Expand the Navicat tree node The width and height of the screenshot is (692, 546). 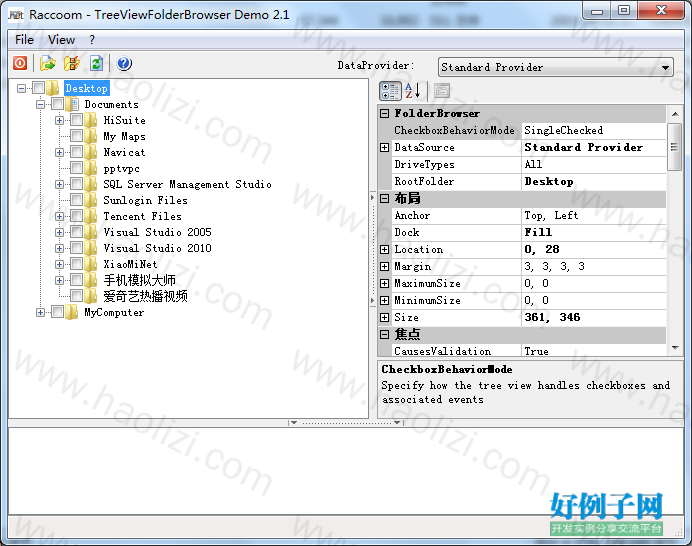(x=60, y=152)
